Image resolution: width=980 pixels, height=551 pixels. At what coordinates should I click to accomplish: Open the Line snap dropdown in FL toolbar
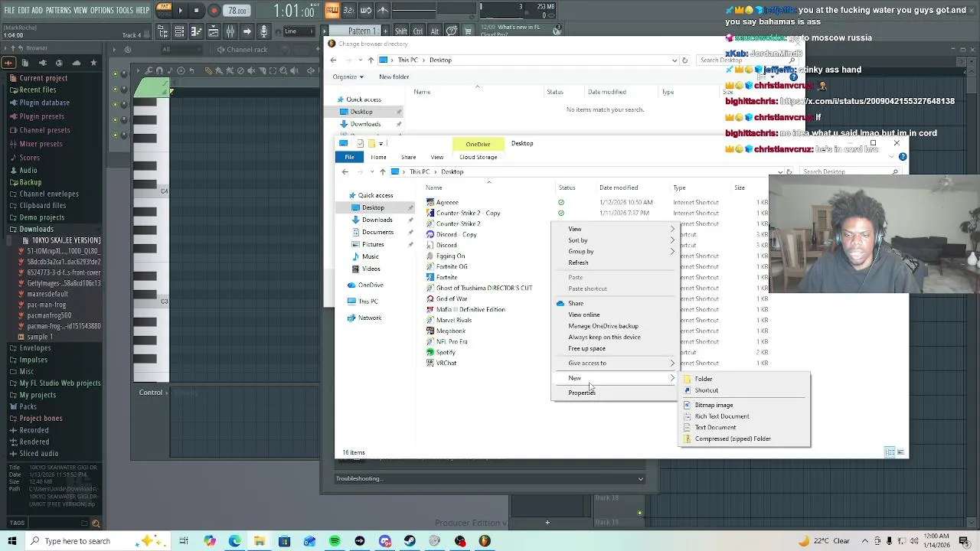coord(299,31)
